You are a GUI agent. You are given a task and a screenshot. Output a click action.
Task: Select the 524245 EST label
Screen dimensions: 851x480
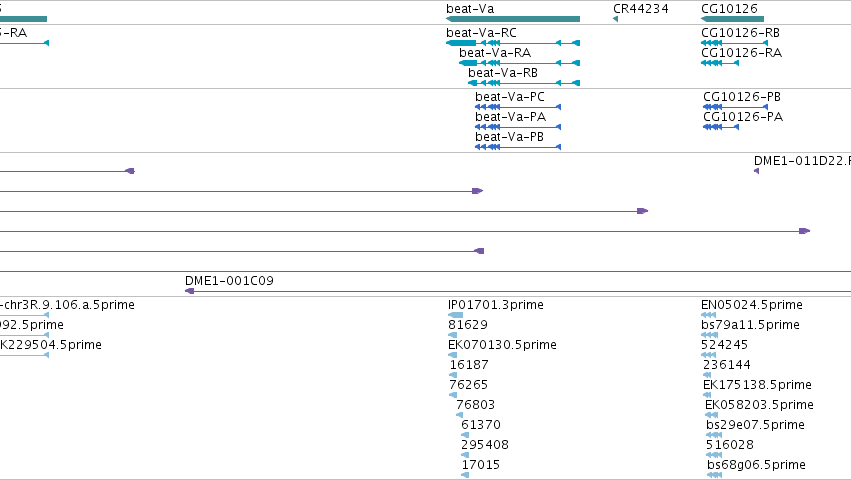pos(725,345)
